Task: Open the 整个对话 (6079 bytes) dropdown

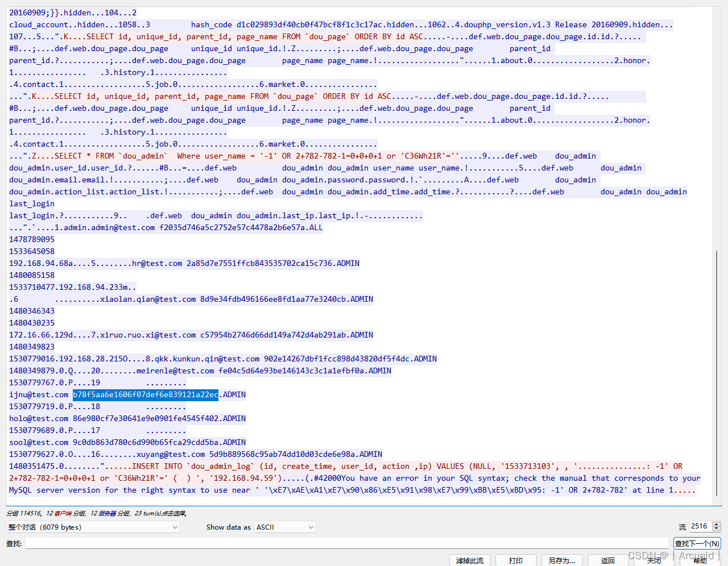Action: 93,527
